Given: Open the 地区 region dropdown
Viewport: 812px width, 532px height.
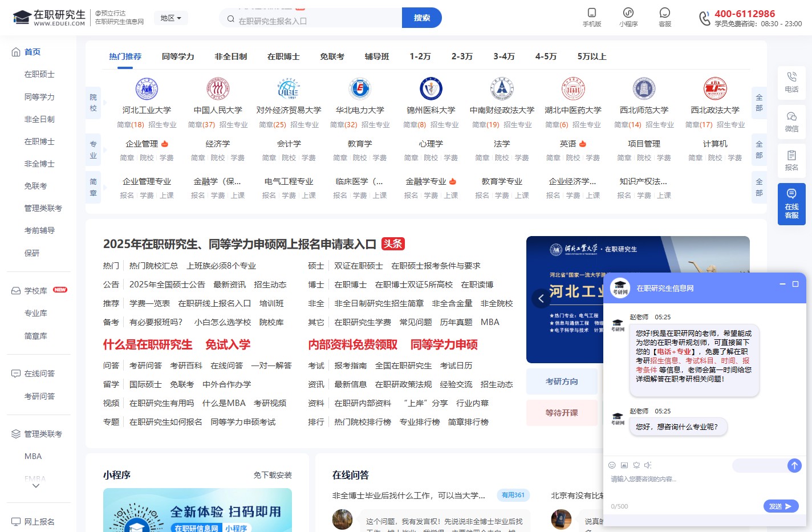Looking at the screenshot, I should coord(170,18).
